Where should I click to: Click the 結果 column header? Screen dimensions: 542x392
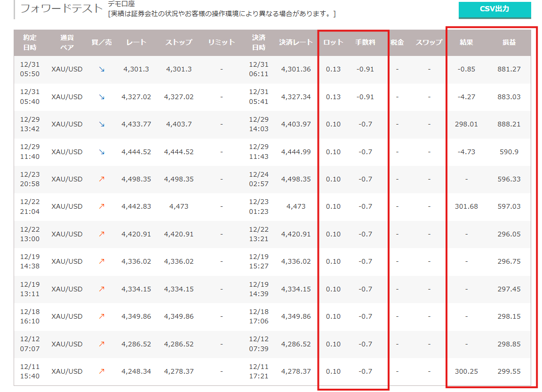(466, 42)
